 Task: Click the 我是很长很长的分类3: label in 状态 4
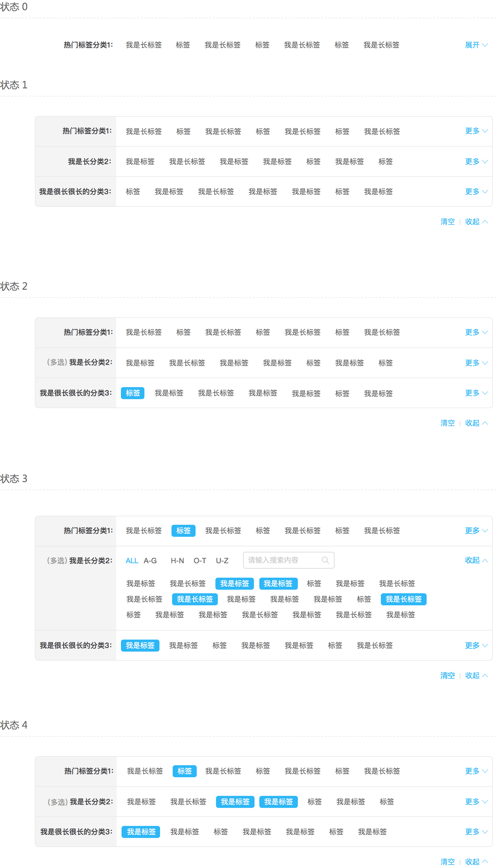(76, 832)
